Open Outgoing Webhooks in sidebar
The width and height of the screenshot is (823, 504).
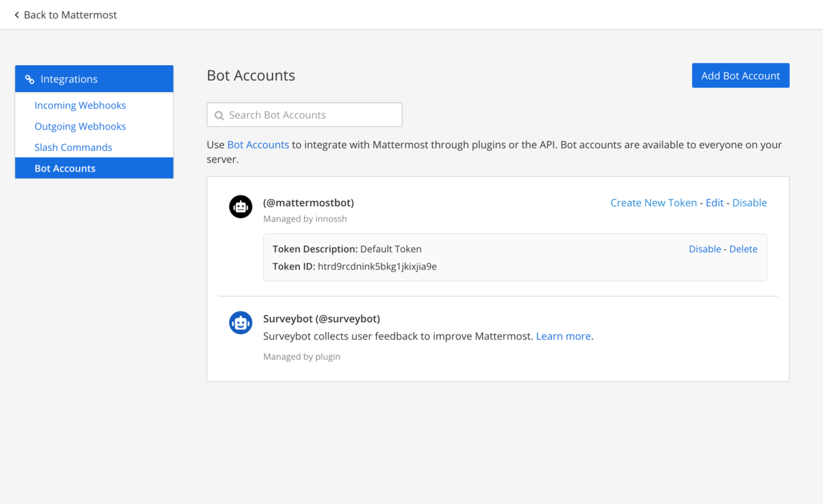80,126
